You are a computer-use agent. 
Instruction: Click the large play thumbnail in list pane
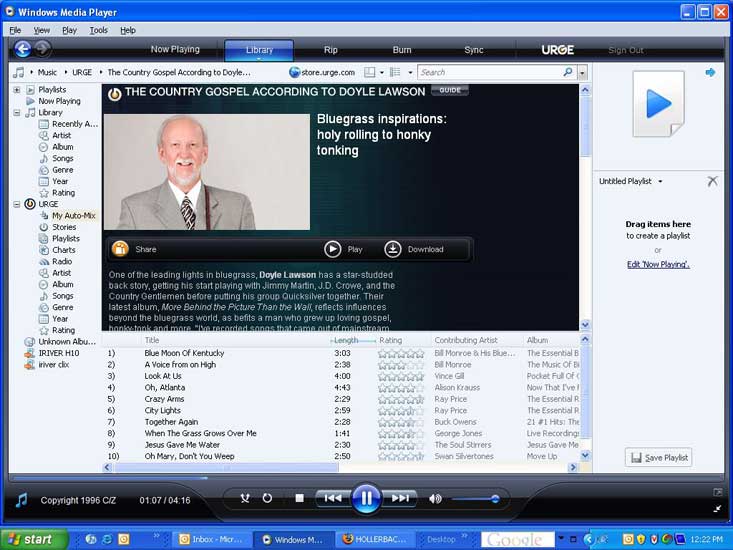pos(659,104)
